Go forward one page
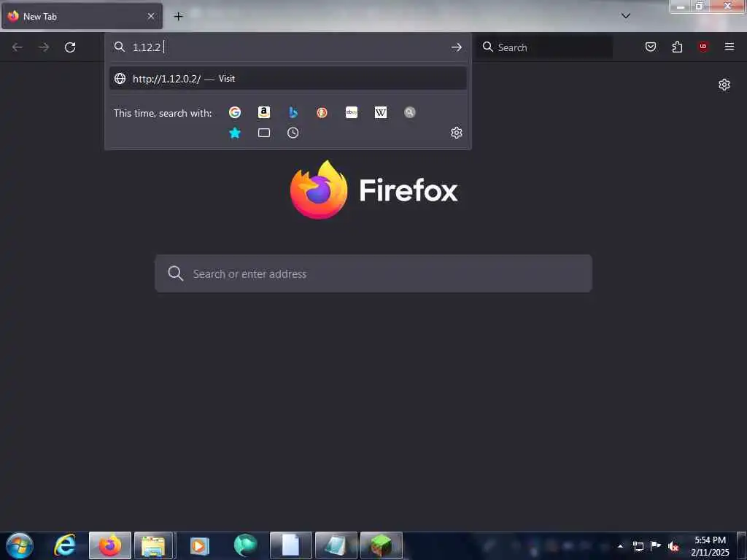The width and height of the screenshot is (747, 560). pos(44,47)
